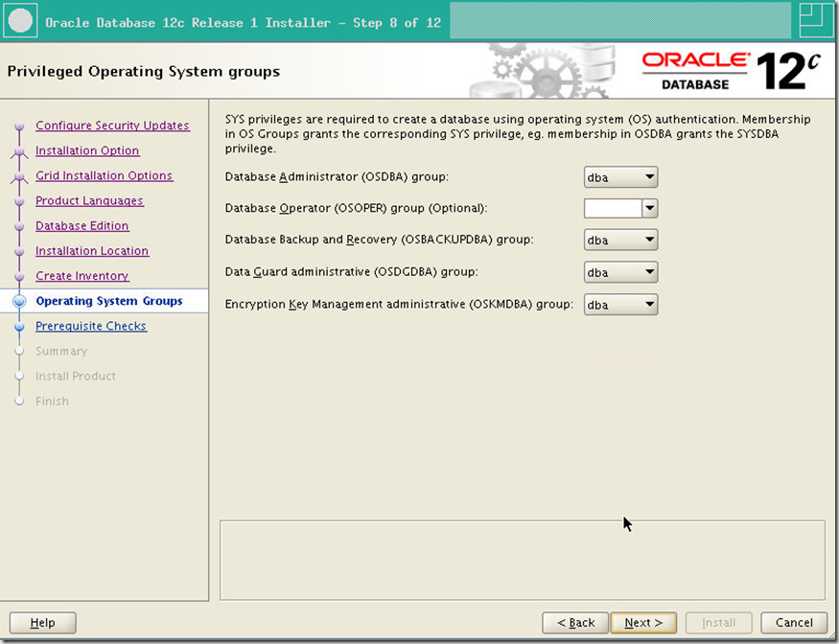Click the Privileged Operating System groups heading
Viewport: 839px width, 644px height.
144,71
